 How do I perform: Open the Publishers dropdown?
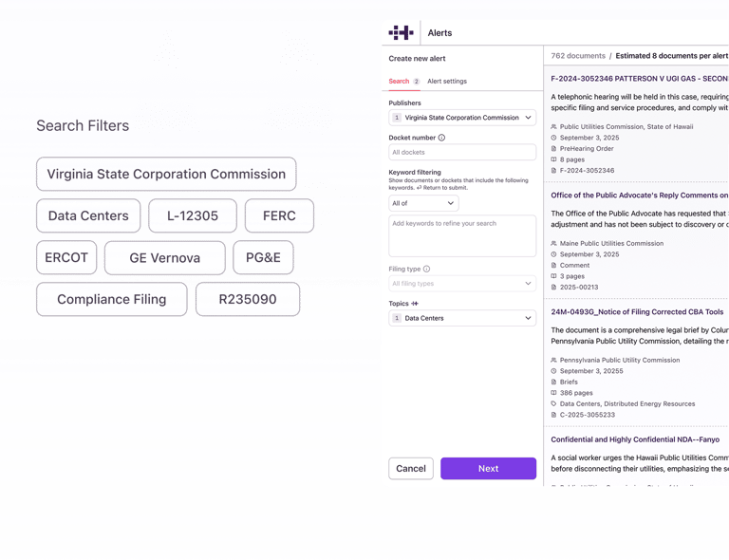point(462,118)
